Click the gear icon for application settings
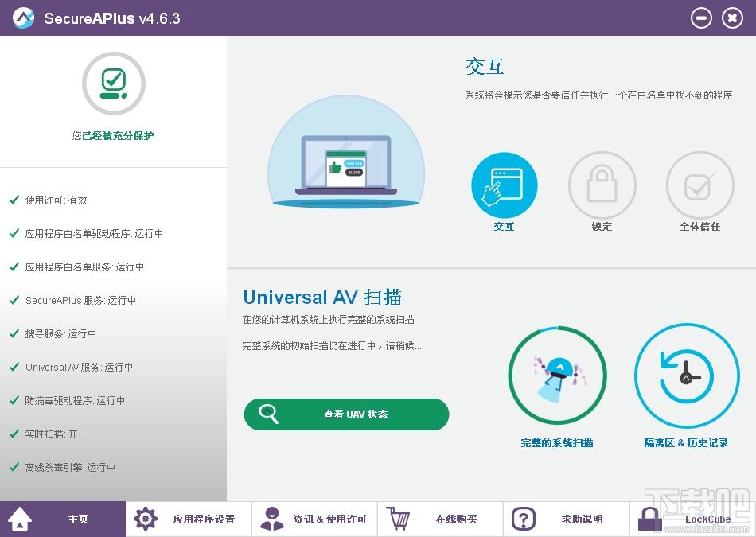The height and width of the screenshot is (537, 756). pos(145,519)
